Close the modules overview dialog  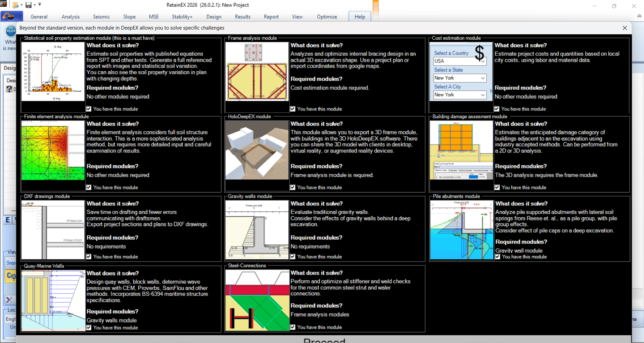(x=625, y=28)
